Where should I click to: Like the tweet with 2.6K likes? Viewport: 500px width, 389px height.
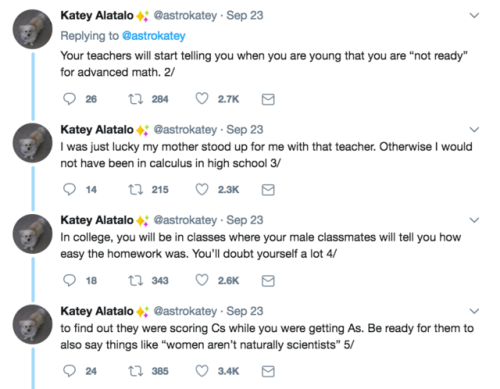[x=202, y=280]
